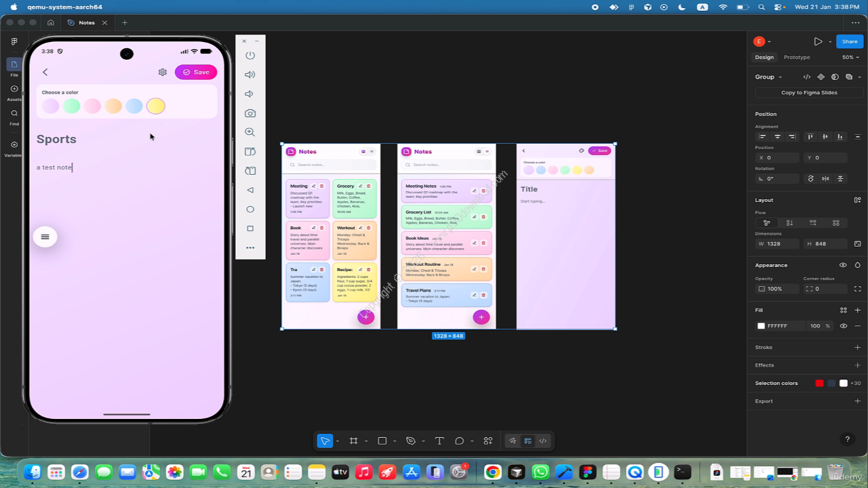Click the Share button
This screenshot has width=868, height=488.
tap(850, 41)
